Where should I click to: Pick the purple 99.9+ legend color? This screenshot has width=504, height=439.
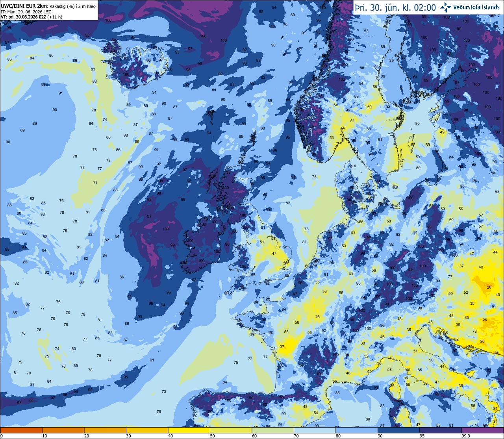[x=482, y=430]
